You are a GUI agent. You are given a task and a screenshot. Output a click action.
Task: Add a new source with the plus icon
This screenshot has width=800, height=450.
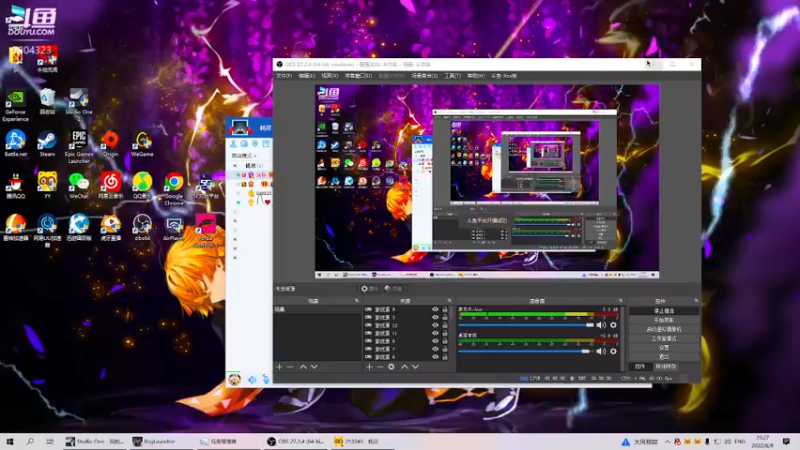point(369,366)
